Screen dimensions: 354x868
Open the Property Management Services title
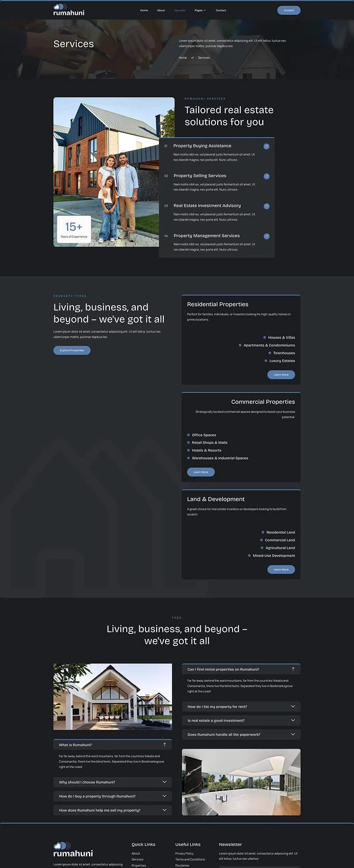pos(207,236)
